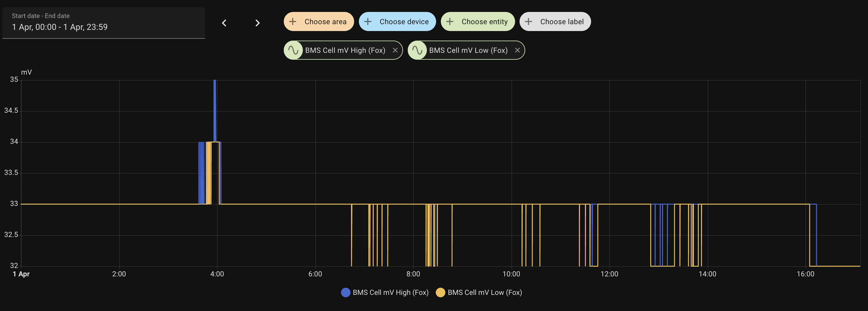The image size is (868, 311).
Task: Click sine-wave icon on BMS Cell mV High chip
Action: [294, 50]
